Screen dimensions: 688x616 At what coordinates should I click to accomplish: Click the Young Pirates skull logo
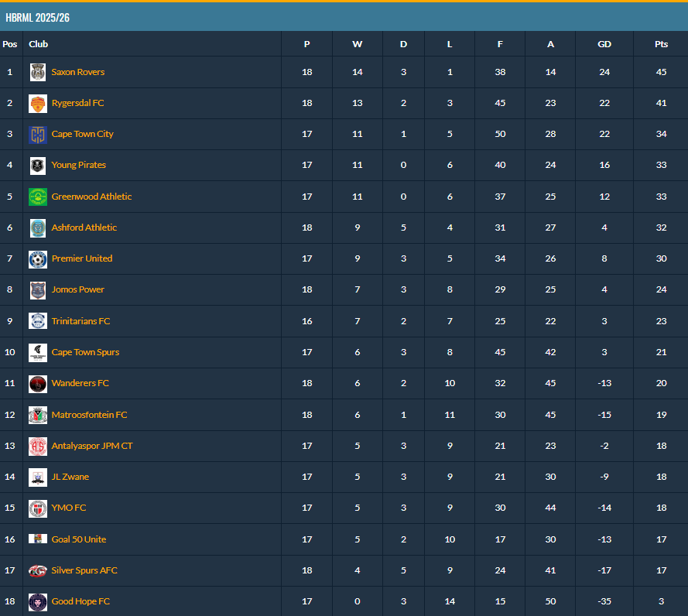click(x=37, y=166)
